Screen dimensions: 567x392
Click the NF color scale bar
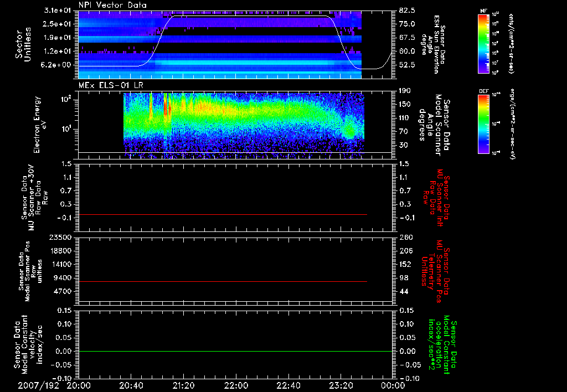point(484,43)
